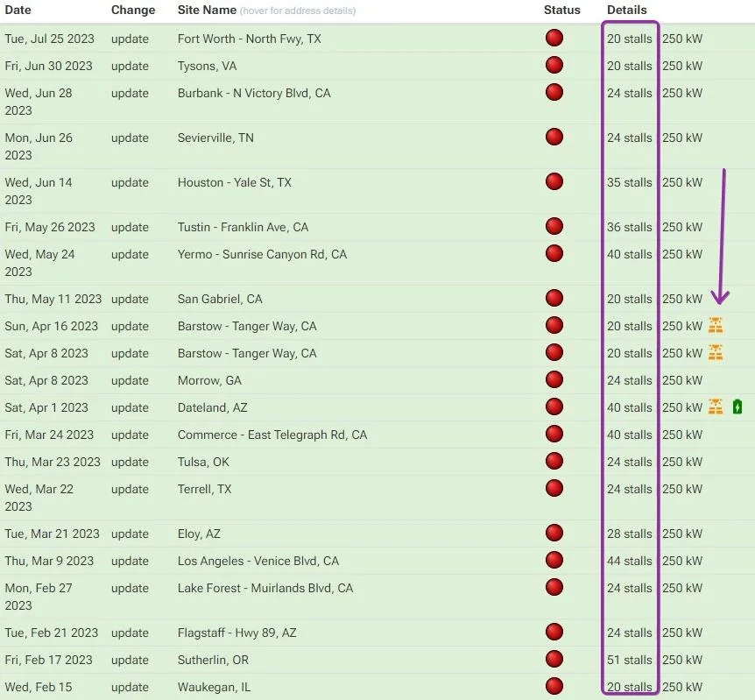Open Los Angeles - Venice Blvd, CA site

pos(258,561)
